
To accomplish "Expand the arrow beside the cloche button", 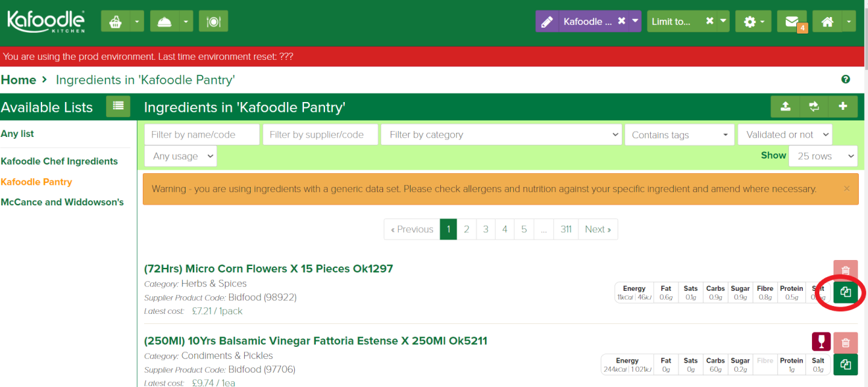I will click(x=186, y=21).
